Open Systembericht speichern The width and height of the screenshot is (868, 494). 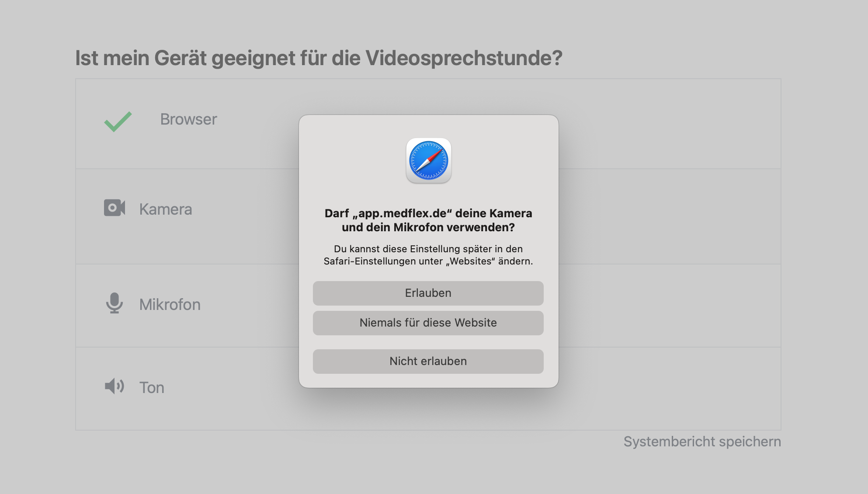(701, 442)
